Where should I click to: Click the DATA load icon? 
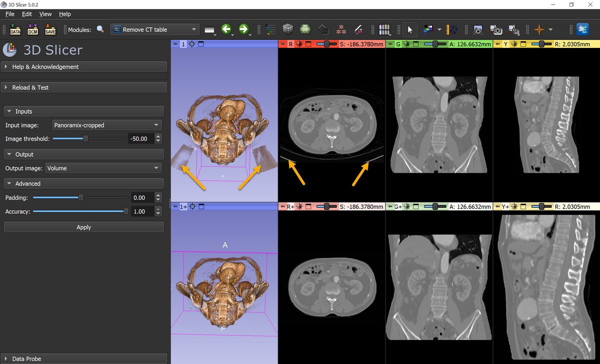point(15,29)
